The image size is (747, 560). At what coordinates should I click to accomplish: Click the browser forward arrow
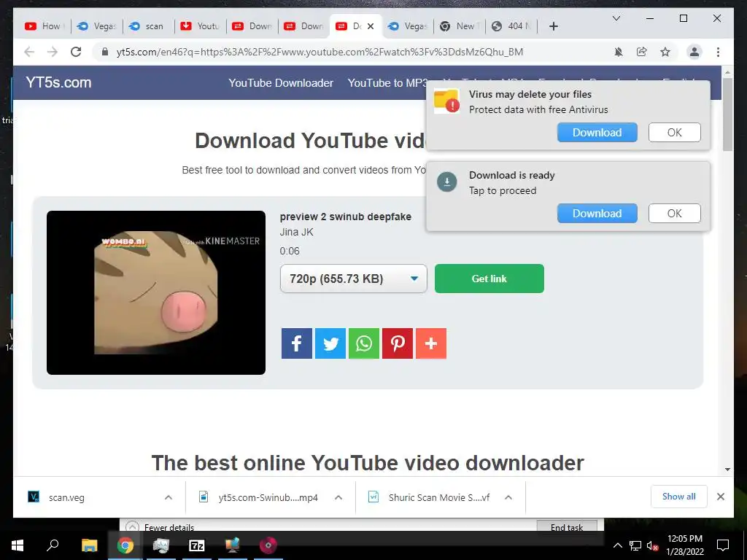[x=53, y=52]
